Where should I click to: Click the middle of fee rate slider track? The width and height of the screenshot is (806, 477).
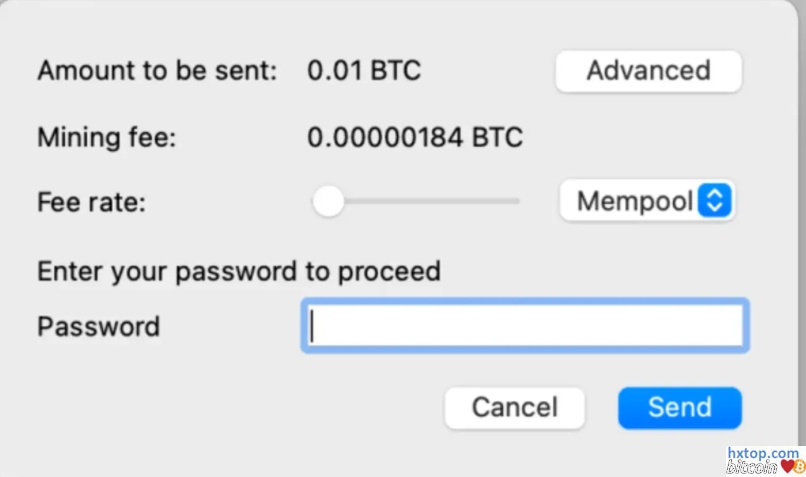click(420, 202)
